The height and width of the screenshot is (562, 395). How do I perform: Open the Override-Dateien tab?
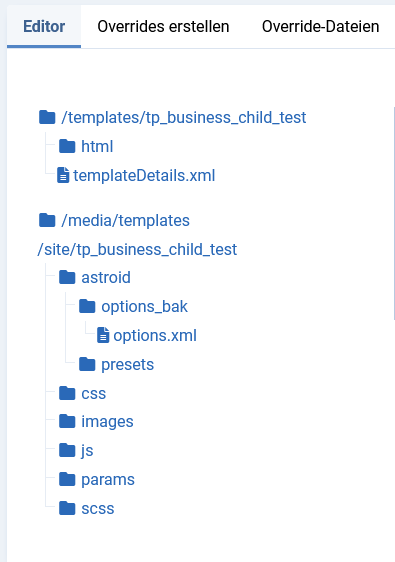(x=320, y=27)
